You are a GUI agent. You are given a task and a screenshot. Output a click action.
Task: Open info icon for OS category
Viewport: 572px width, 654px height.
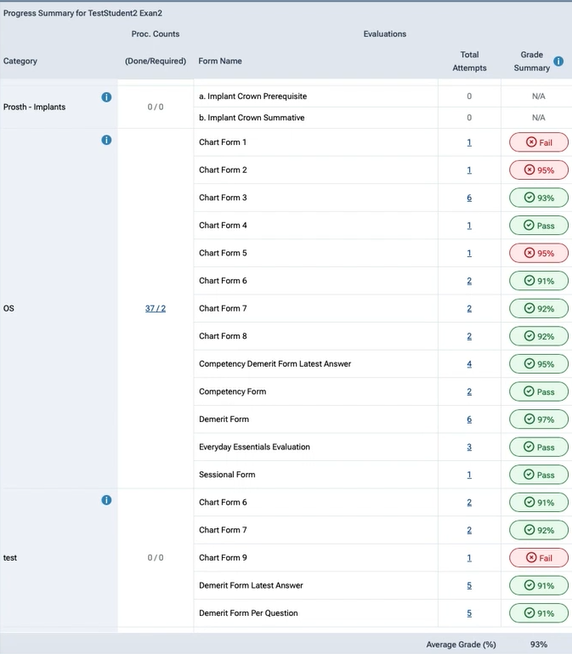click(x=106, y=140)
